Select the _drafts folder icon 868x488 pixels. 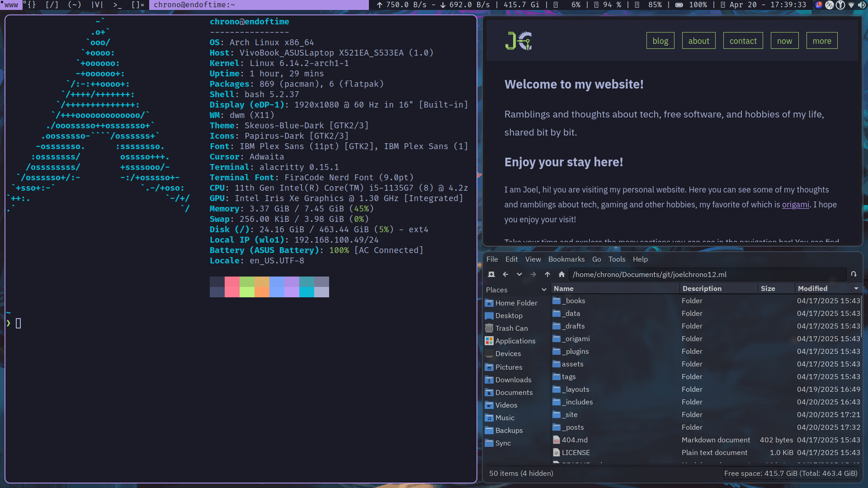(557, 326)
